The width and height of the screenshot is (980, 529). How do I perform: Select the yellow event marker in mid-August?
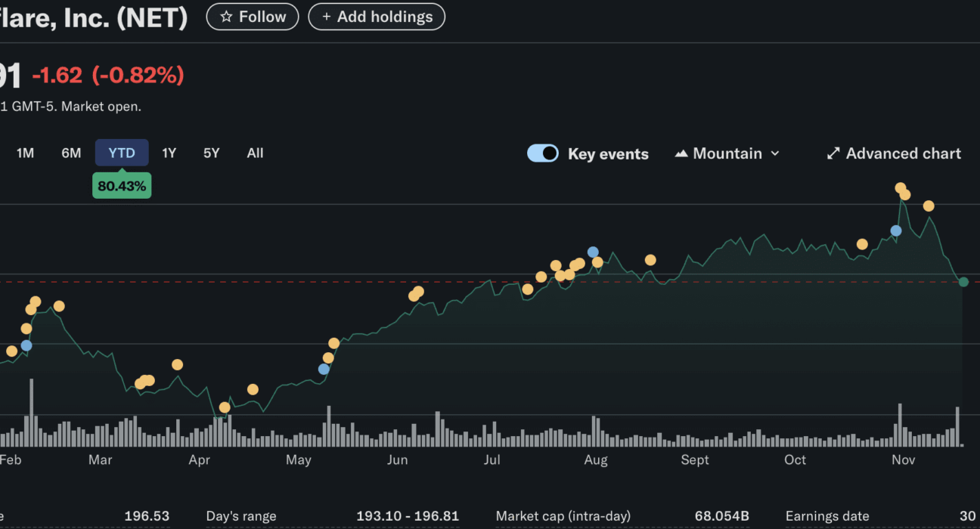pyautogui.click(x=650, y=260)
